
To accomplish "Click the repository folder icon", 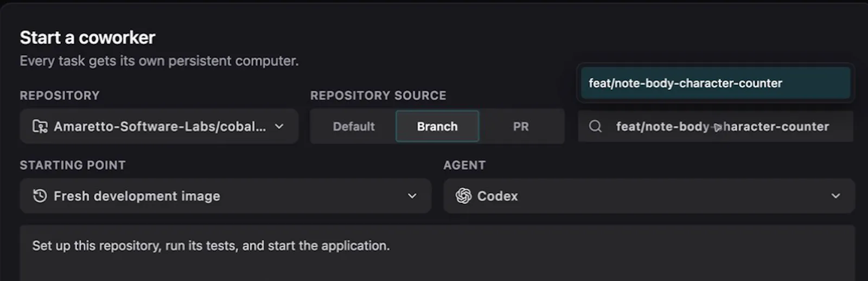I will [x=40, y=126].
